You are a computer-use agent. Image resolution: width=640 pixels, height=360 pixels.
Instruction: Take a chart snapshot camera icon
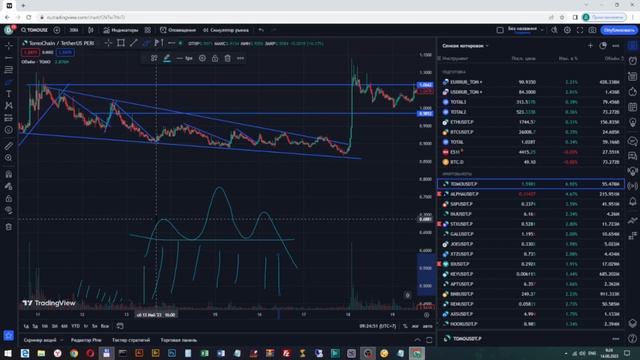click(x=592, y=30)
